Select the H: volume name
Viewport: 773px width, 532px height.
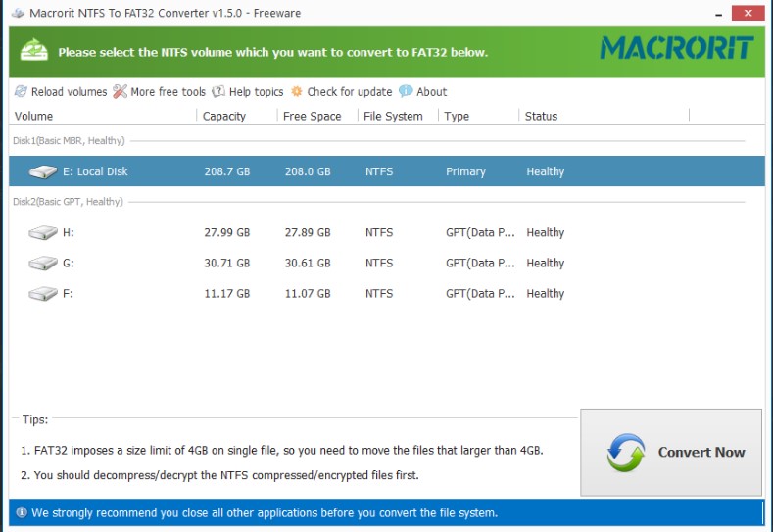coord(68,232)
